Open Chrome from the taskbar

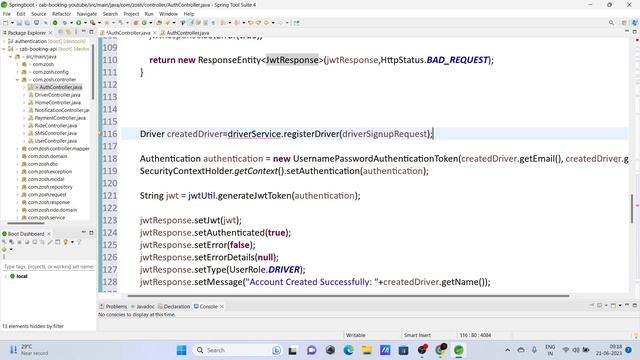click(440, 350)
